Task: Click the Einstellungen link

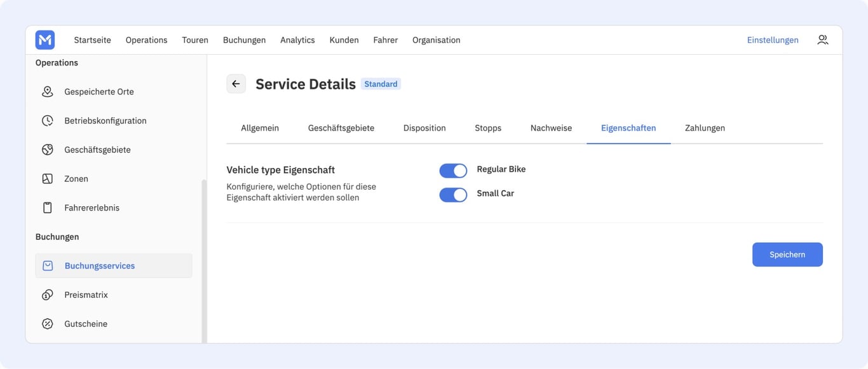Action: (x=773, y=40)
